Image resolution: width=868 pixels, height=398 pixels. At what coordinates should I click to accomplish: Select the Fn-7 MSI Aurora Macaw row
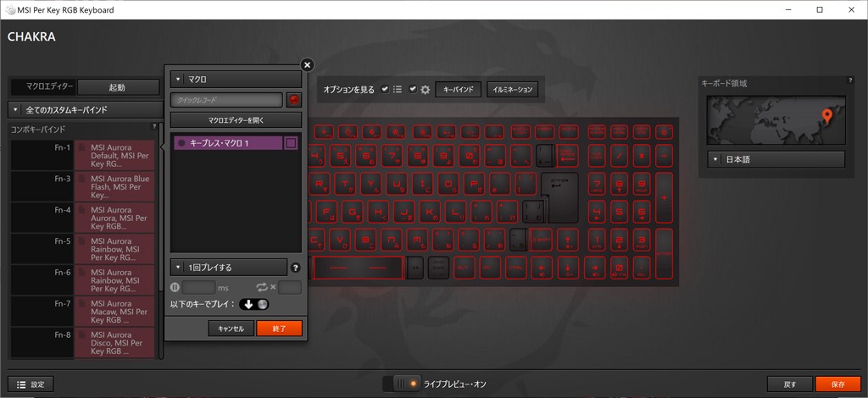point(81,312)
